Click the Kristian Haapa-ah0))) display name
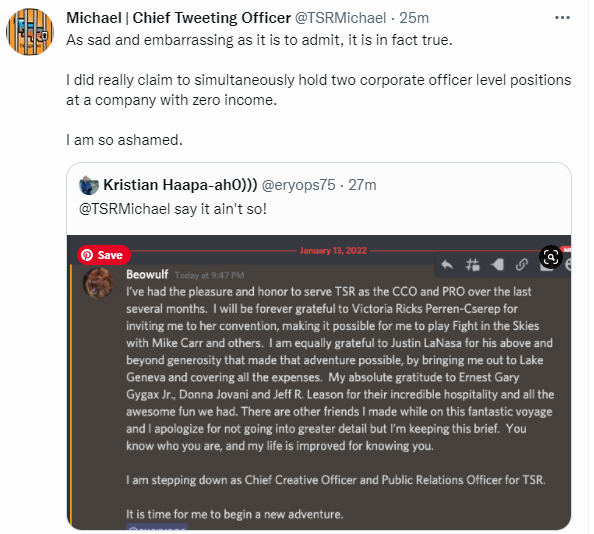 (180, 185)
